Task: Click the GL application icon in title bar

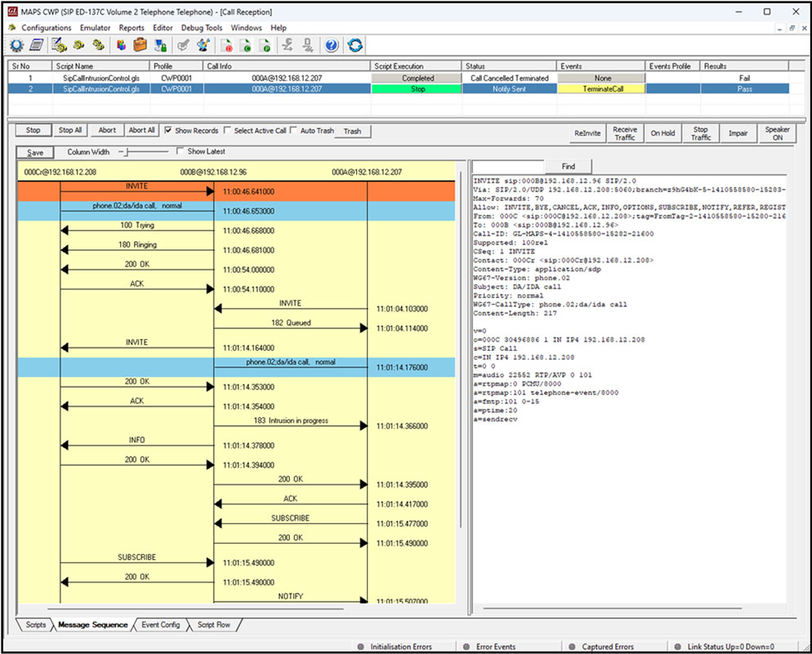Action: tap(12, 11)
